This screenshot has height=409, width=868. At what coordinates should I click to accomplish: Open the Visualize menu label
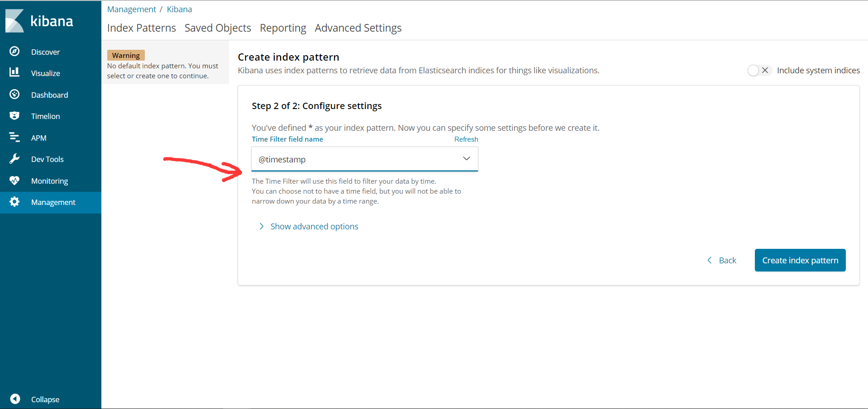pos(45,73)
